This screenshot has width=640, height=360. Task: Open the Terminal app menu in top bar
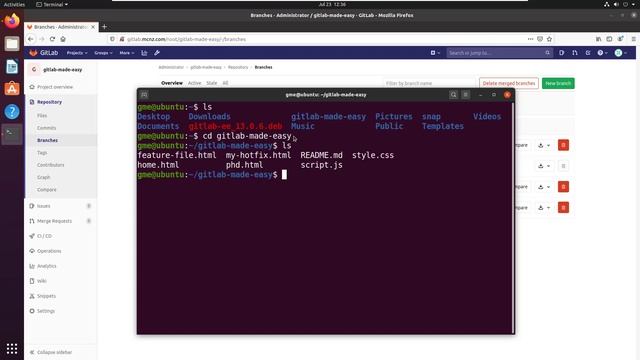[52, 4]
